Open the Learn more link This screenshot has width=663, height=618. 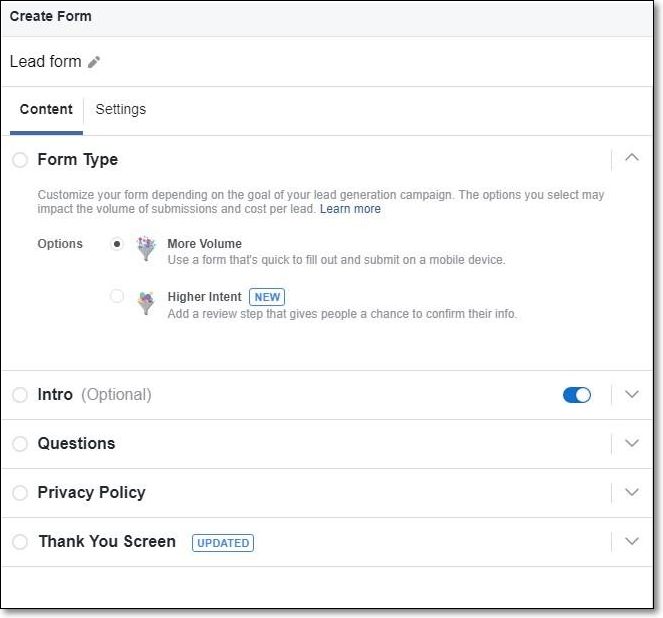(350, 209)
